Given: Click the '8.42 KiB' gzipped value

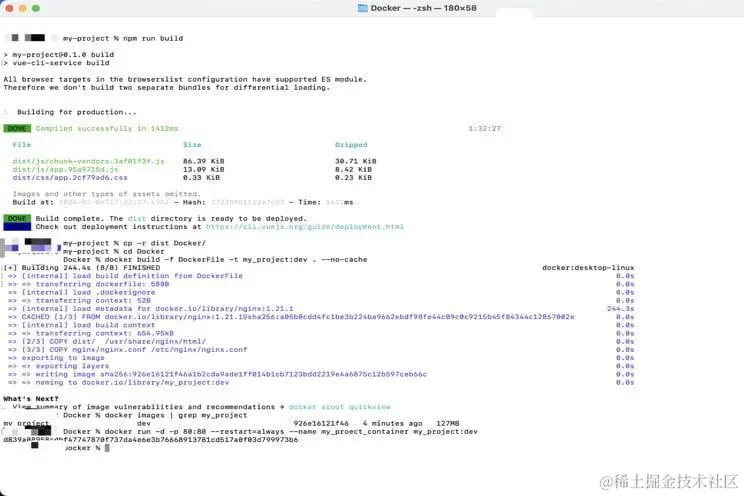Looking at the screenshot, I should tap(353, 169).
